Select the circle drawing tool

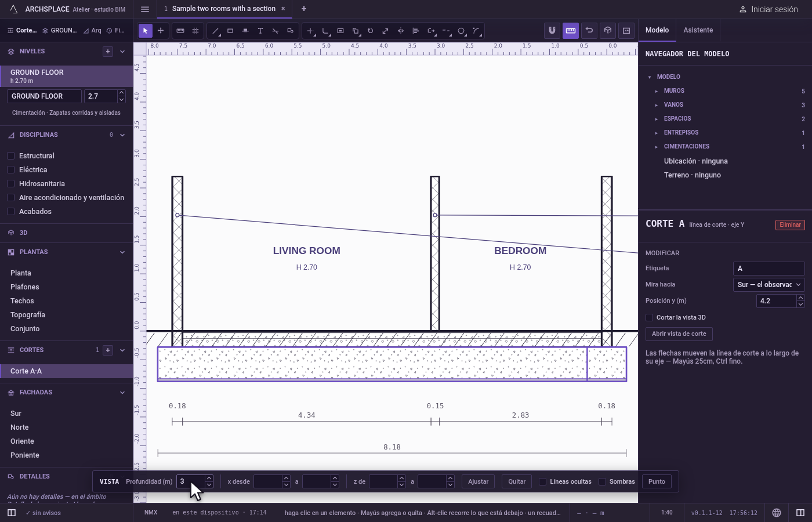click(461, 31)
